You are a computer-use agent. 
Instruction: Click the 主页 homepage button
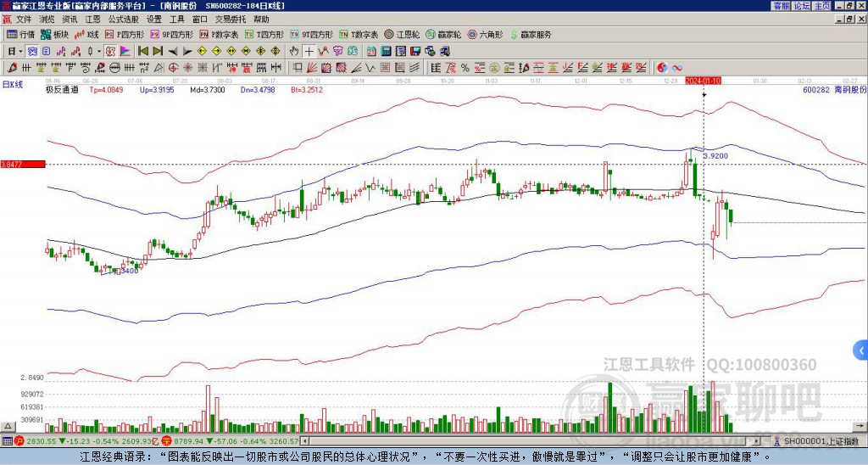[x=822, y=6]
